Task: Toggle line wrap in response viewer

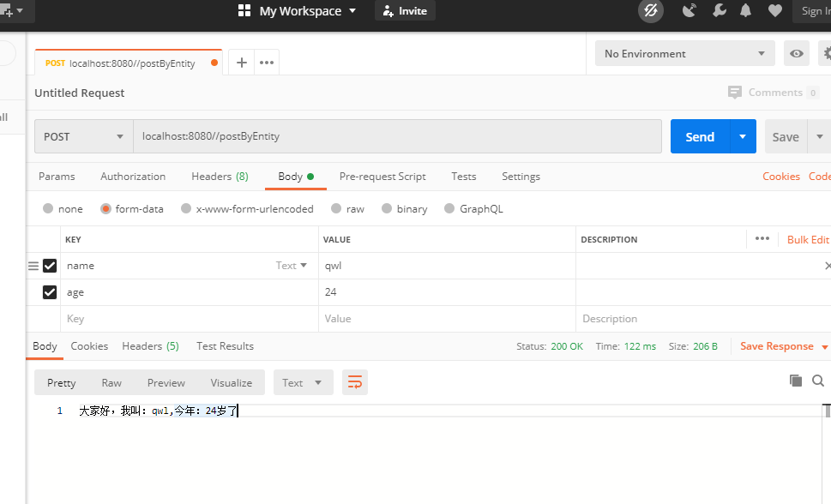Action: tap(354, 382)
